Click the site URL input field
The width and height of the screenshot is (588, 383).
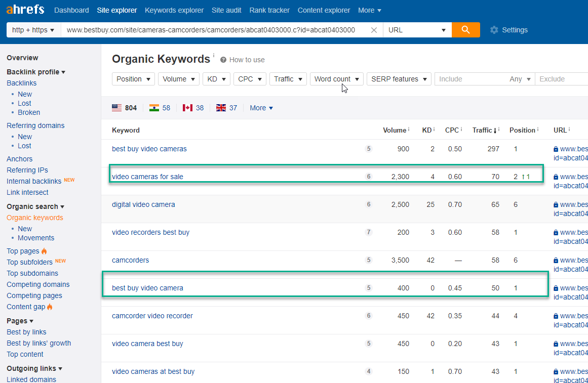coord(216,30)
